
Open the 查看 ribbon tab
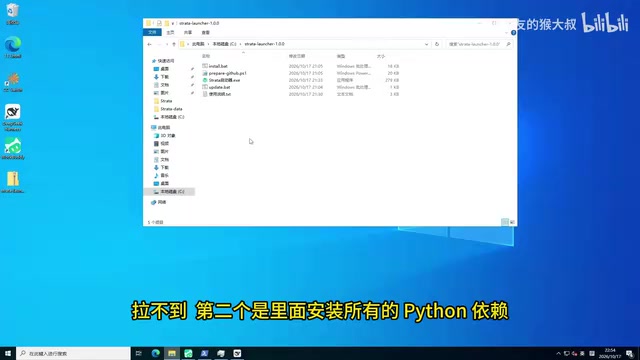point(206,33)
